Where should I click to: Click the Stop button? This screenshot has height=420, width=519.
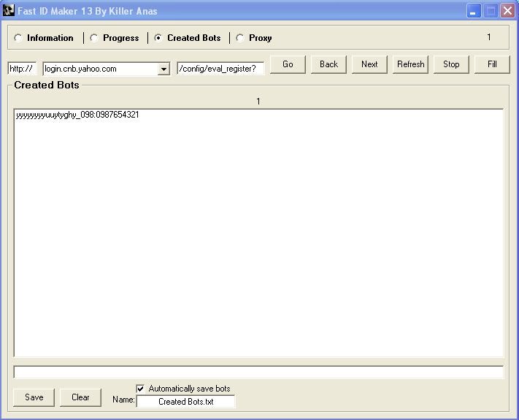point(451,64)
